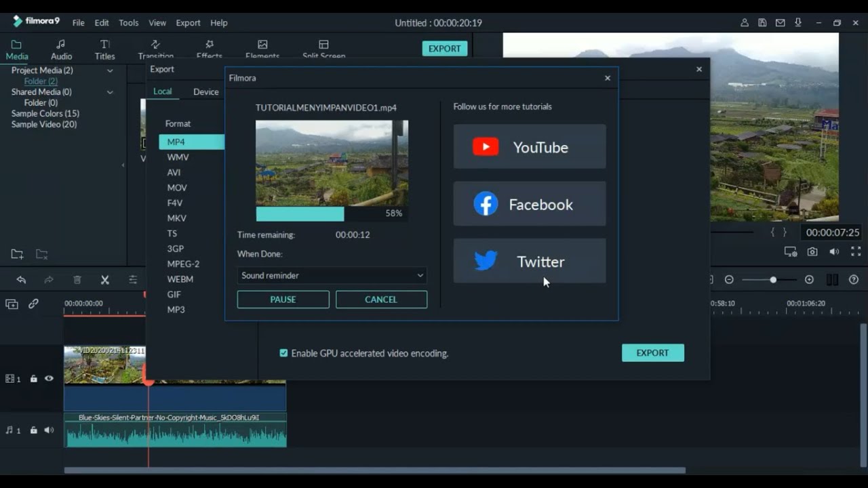Click the audio adjust sliders icon
This screenshot has width=868, height=488.
(x=133, y=280)
